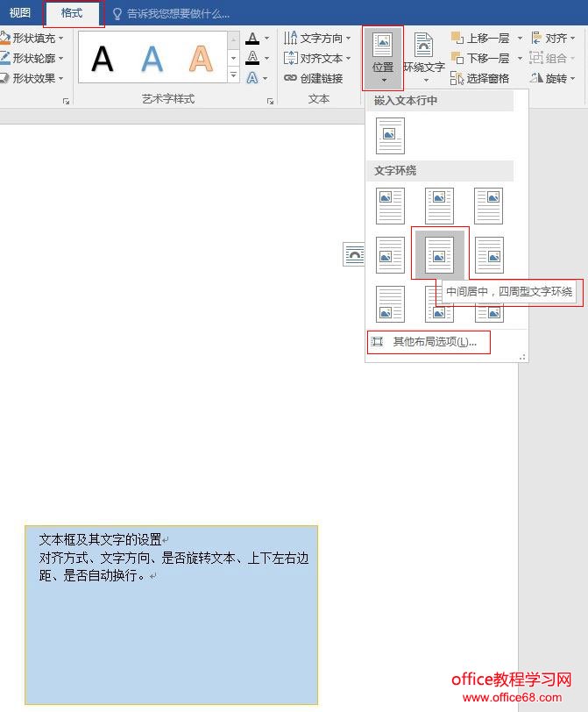Click the line 文本框及其文字的设置
Image resolution: width=588 pixels, height=712 pixels.
point(100,539)
